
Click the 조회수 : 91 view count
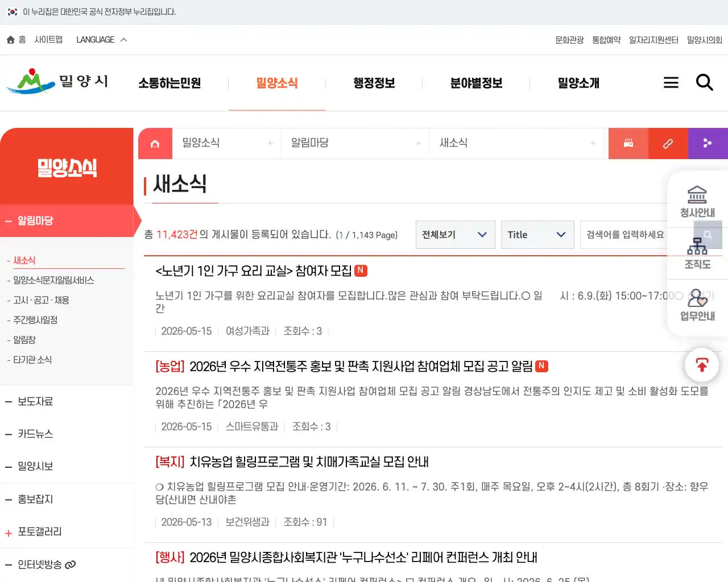[305, 522]
